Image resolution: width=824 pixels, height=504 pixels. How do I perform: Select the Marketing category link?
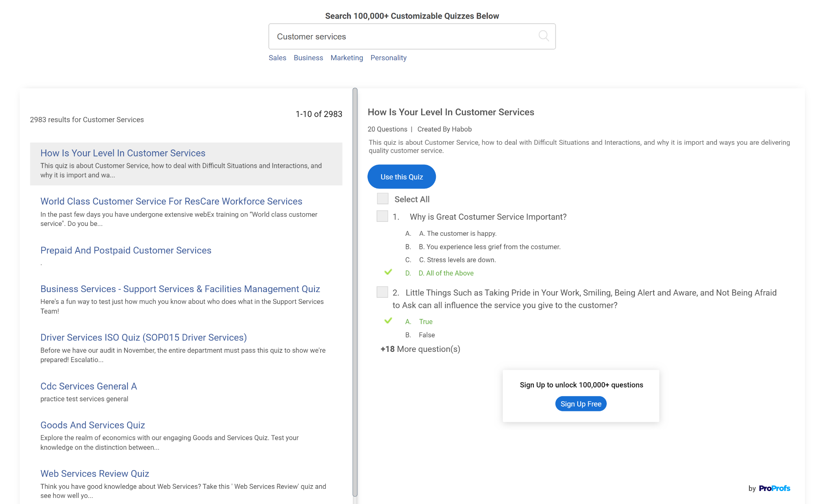click(347, 58)
